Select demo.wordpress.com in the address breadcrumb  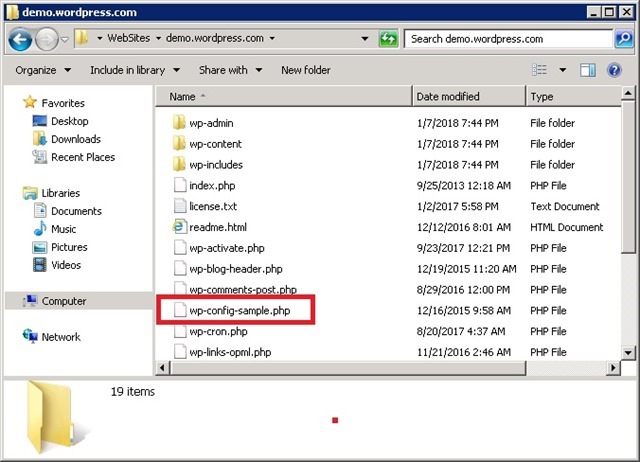pos(215,38)
